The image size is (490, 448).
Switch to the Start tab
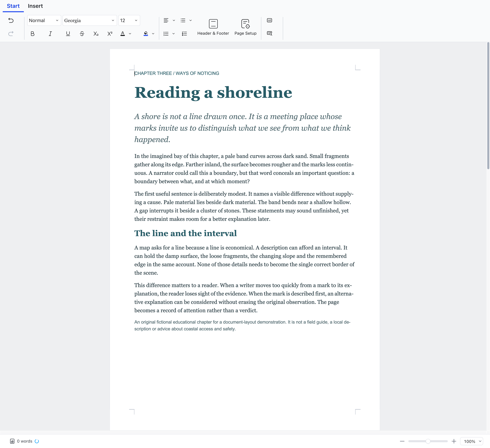(x=13, y=6)
